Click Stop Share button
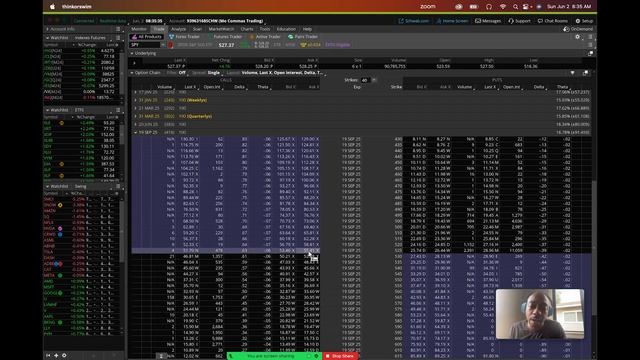 pos(340,356)
